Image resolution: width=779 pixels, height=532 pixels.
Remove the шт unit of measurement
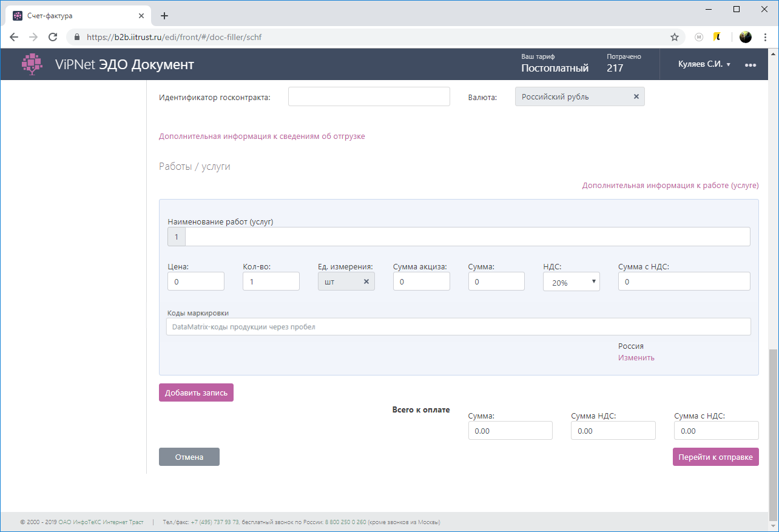pos(366,281)
